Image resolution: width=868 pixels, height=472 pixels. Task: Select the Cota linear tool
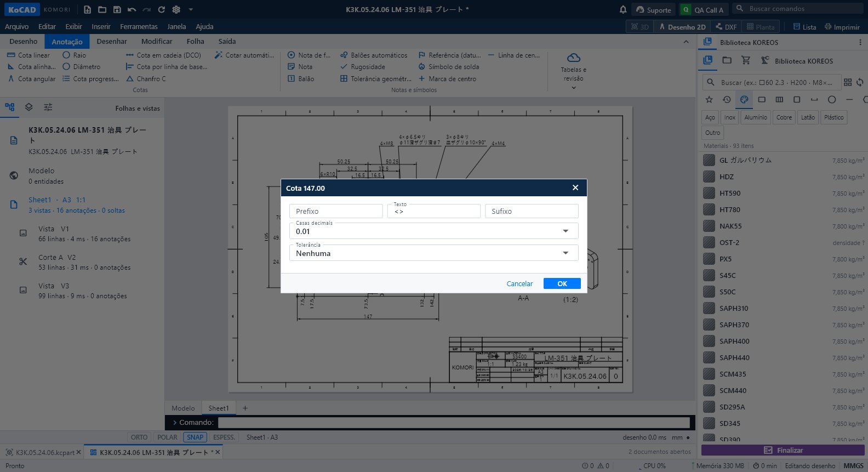[28, 55]
